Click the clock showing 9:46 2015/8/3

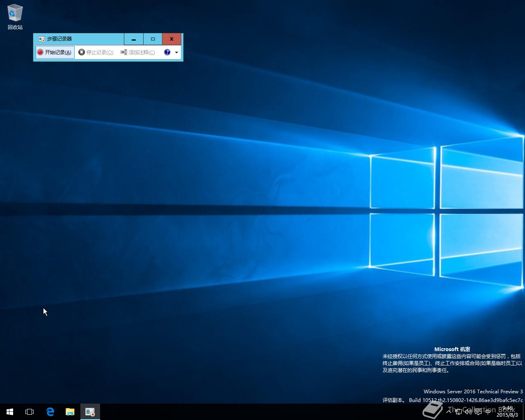click(x=508, y=412)
